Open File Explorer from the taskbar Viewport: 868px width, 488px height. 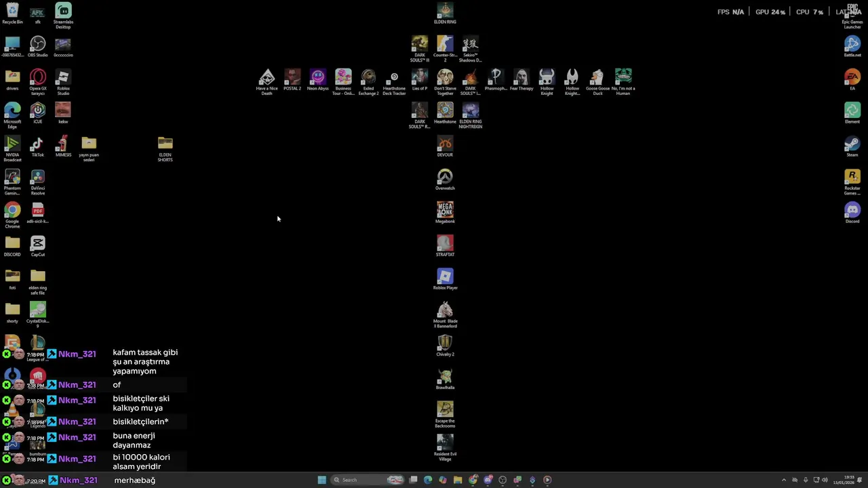pos(458,480)
